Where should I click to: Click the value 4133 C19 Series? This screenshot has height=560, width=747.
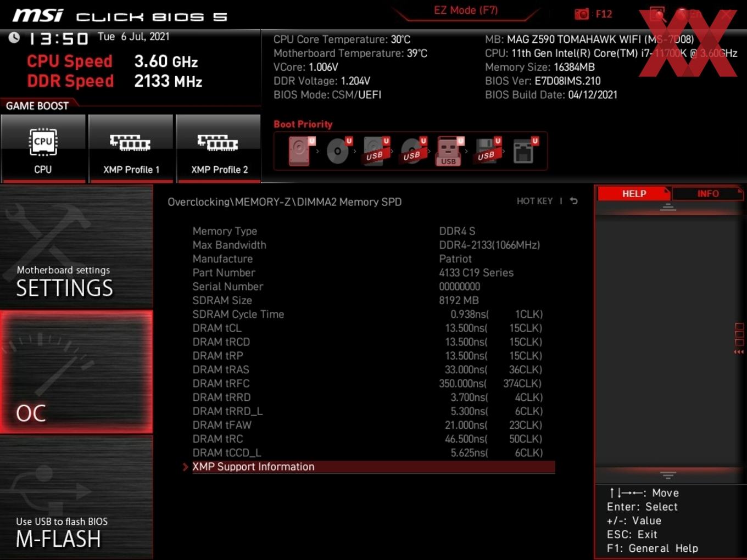coord(476,272)
